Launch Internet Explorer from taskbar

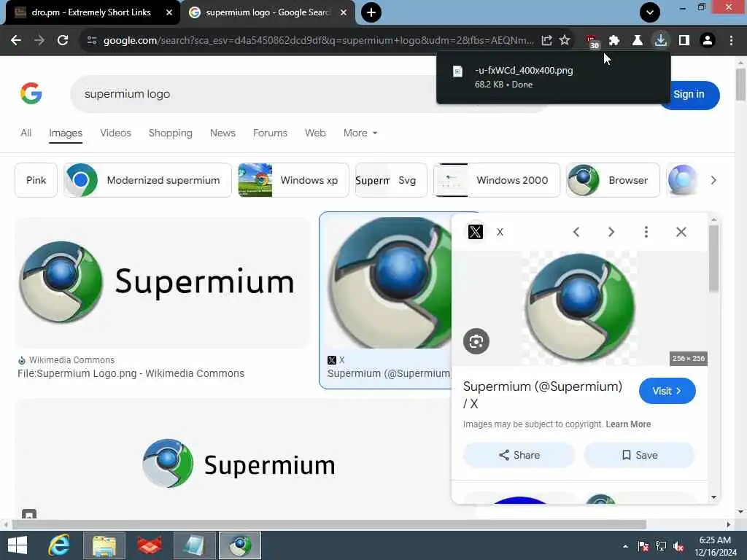point(59,545)
